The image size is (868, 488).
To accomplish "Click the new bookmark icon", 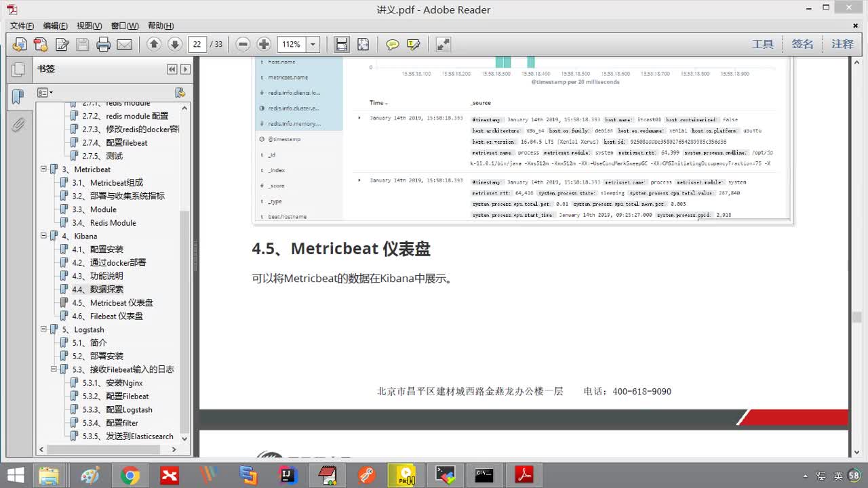I will point(180,92).
